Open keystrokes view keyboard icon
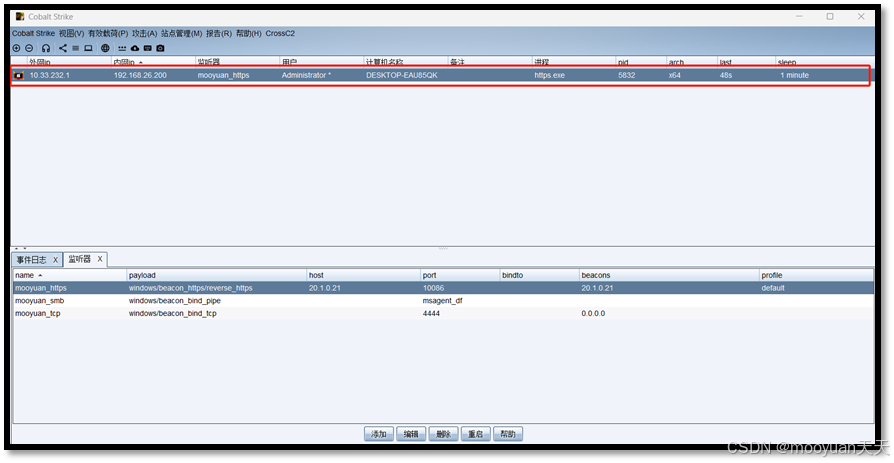Viewport: 894px width, 463px height. [148, 48]
